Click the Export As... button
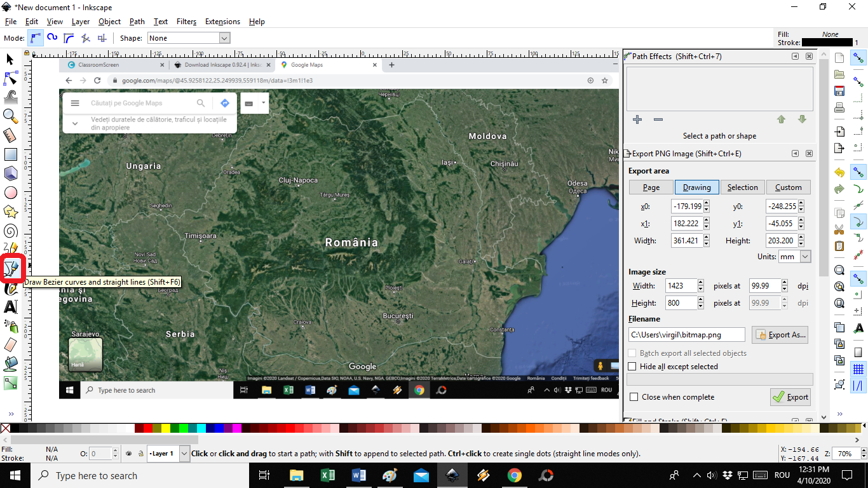868x488 pixels. point(780,335)
